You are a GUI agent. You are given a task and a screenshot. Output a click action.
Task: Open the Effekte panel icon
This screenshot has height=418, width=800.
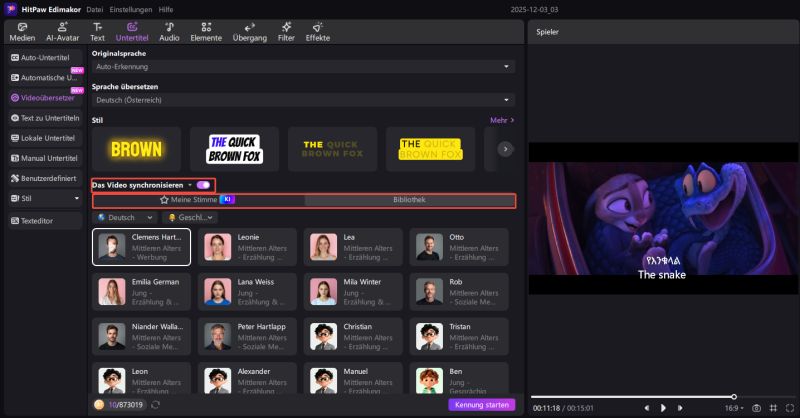[x=317, y=31]
